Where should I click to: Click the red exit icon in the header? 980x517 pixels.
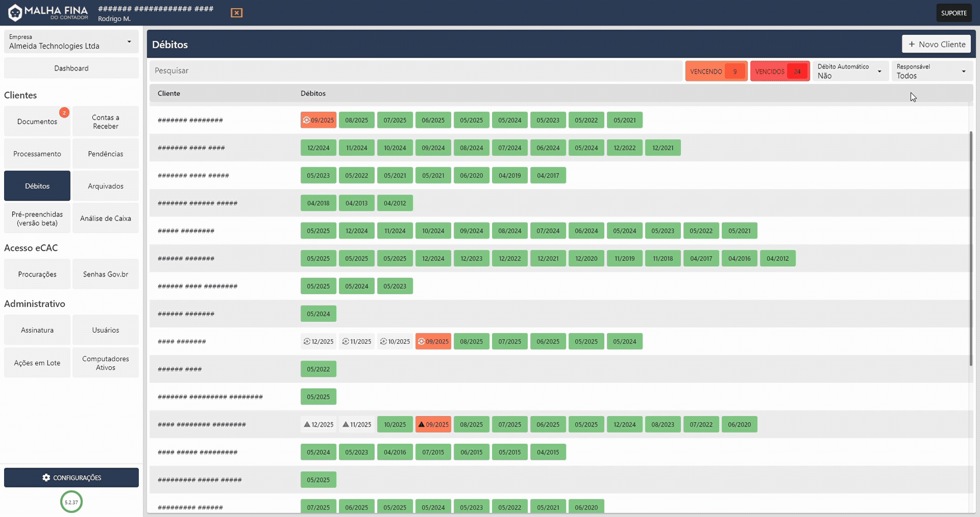[x=236, y=13]
